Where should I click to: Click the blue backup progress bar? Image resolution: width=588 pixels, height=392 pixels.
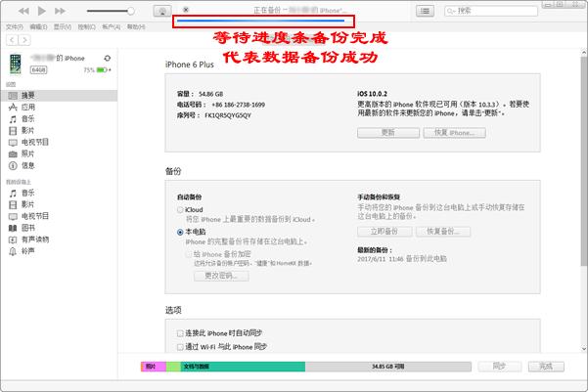pos(260,21)
